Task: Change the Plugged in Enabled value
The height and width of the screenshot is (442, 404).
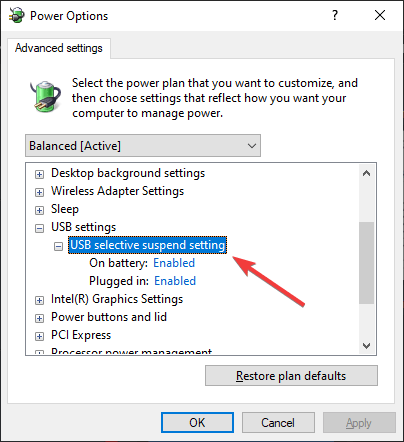Action: pos(175,281)
